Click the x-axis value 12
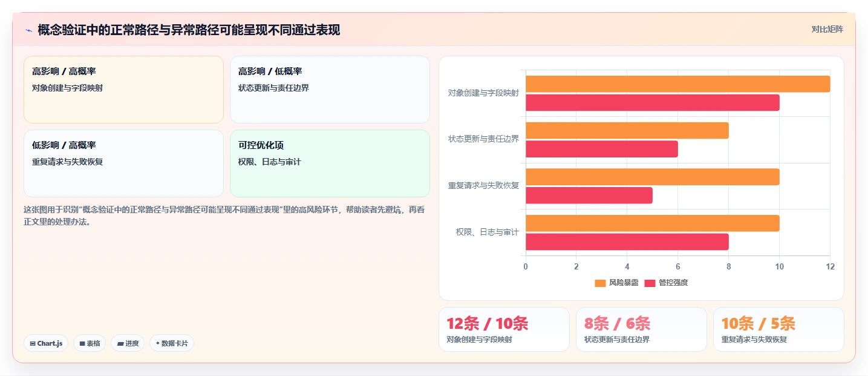 click(830, 266)
